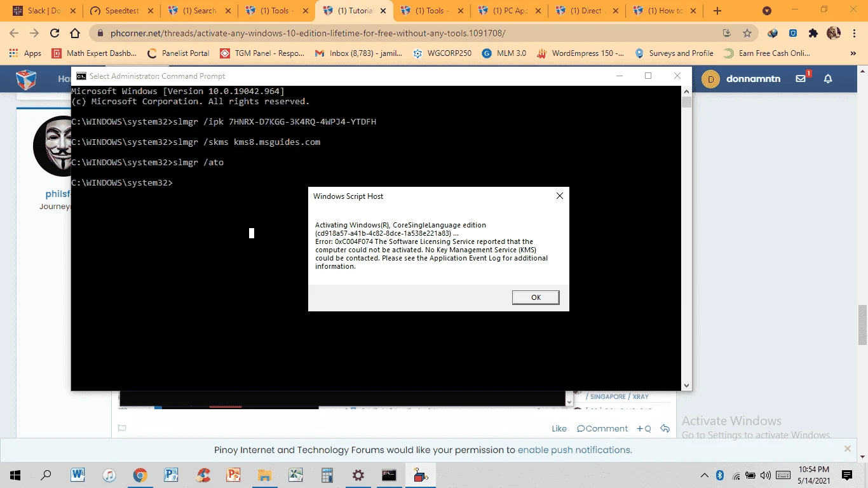
Task: Click the Chrome page vertical scrollbar thumb
Action: pyautogui.click(x=862, y=325)
